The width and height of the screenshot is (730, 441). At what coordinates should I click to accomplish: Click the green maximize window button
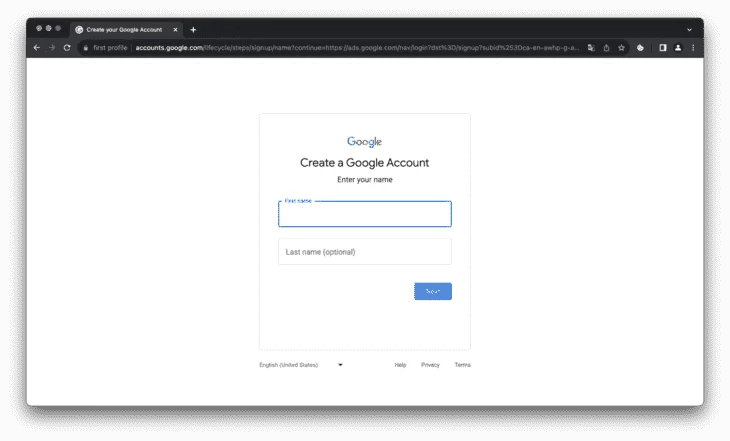click(58, 28)
